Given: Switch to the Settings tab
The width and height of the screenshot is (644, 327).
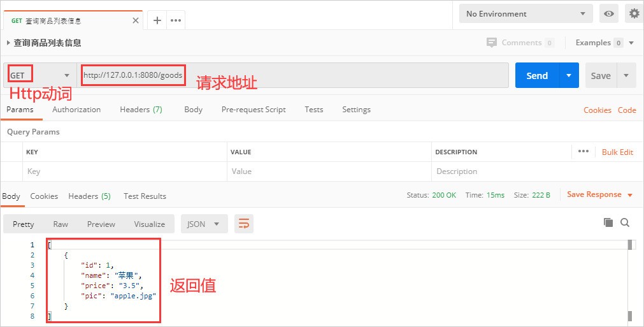Looking at the screenshot, I should point(356,110).
